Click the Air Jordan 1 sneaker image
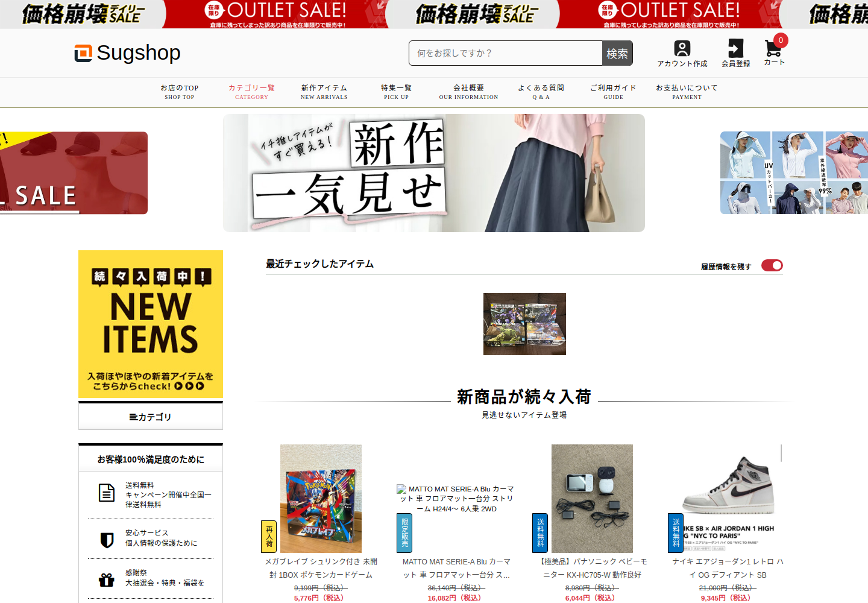 tap(728, 499)
